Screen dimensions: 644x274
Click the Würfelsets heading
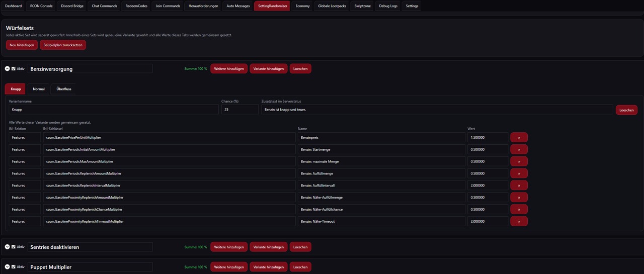coord(20,28)
